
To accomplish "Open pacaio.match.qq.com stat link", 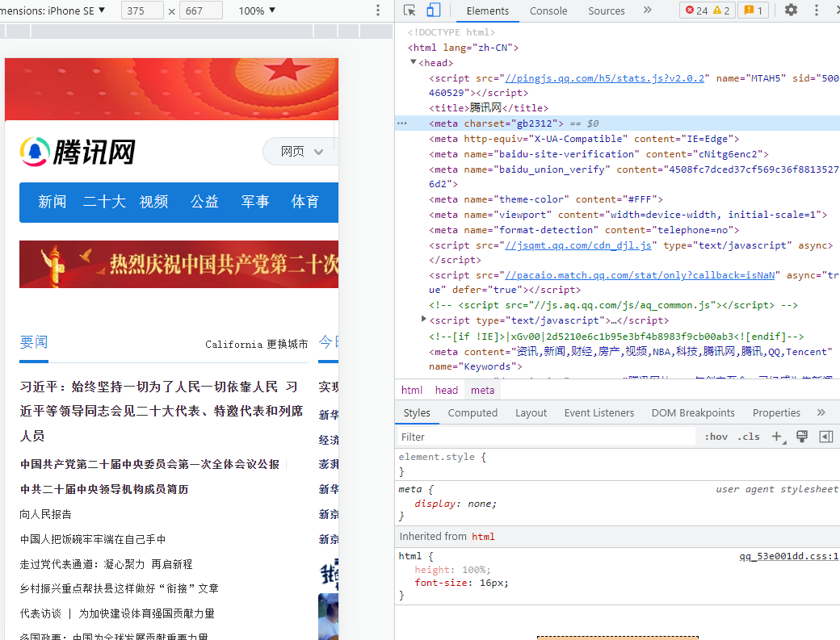I will [x=640, y=275].
